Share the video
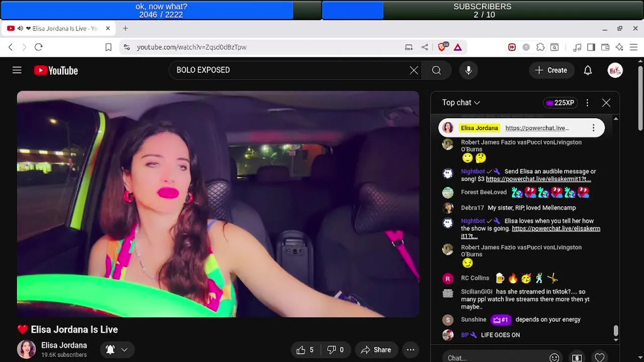The height and width of the screenshot is (362, 644). pos(375,350)
